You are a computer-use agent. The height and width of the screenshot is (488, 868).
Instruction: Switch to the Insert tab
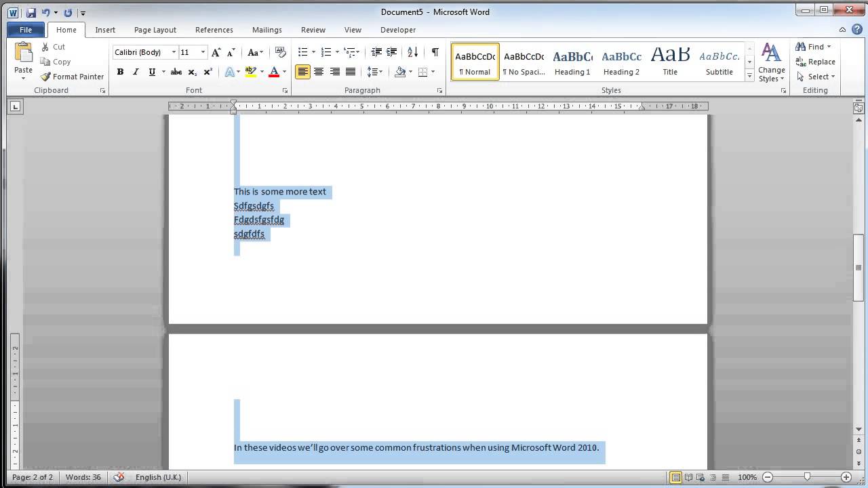click(105, 30)
